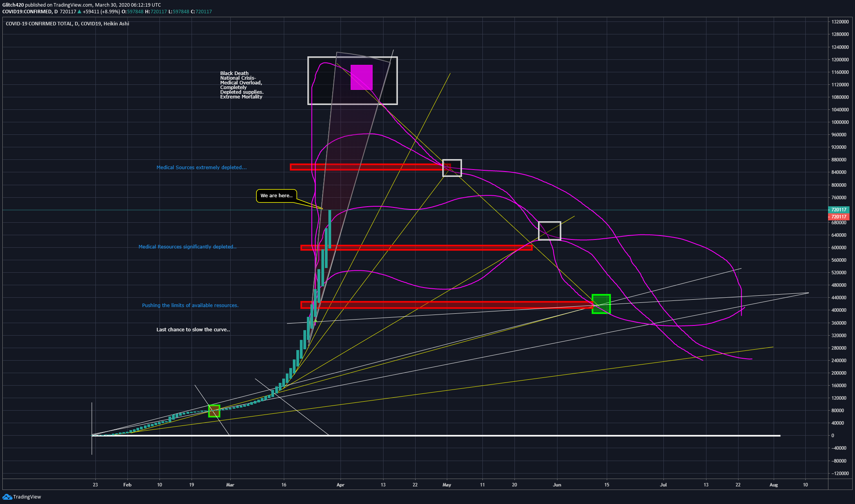The height and width of the screenshot is (504, 855).
Task: Select the 'Black Death National Crisis' annotation
Action: pos(242,85)
